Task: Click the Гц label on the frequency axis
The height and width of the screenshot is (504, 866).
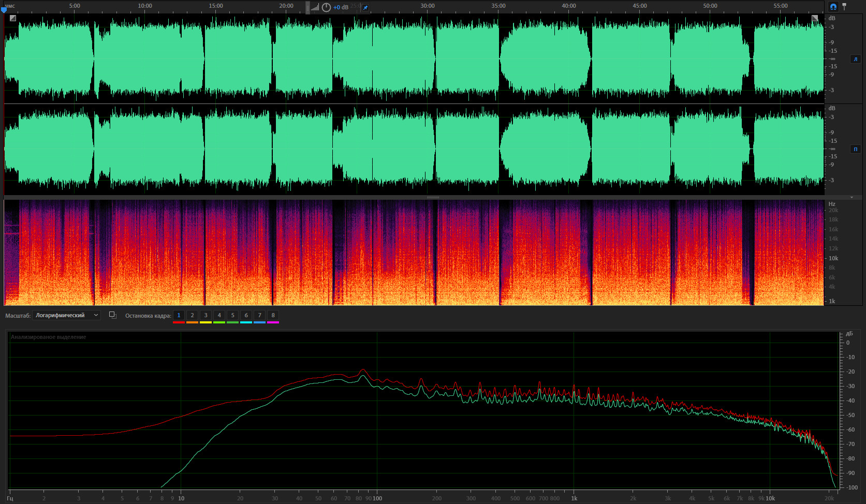Action: 10,498
